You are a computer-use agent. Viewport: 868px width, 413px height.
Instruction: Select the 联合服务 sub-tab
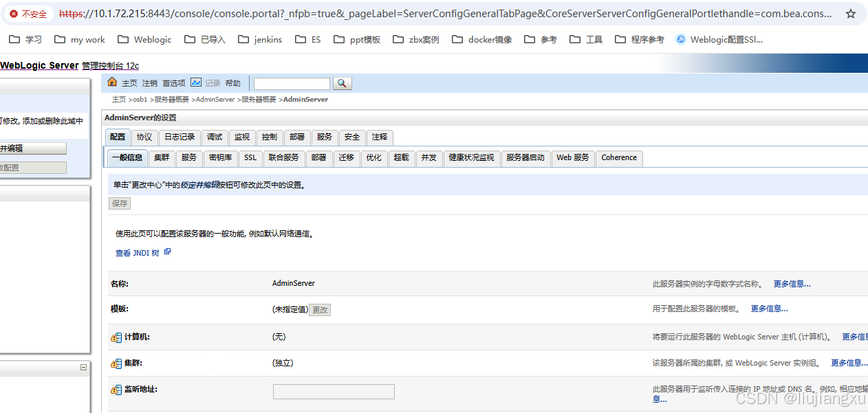(x=283, y=157)
